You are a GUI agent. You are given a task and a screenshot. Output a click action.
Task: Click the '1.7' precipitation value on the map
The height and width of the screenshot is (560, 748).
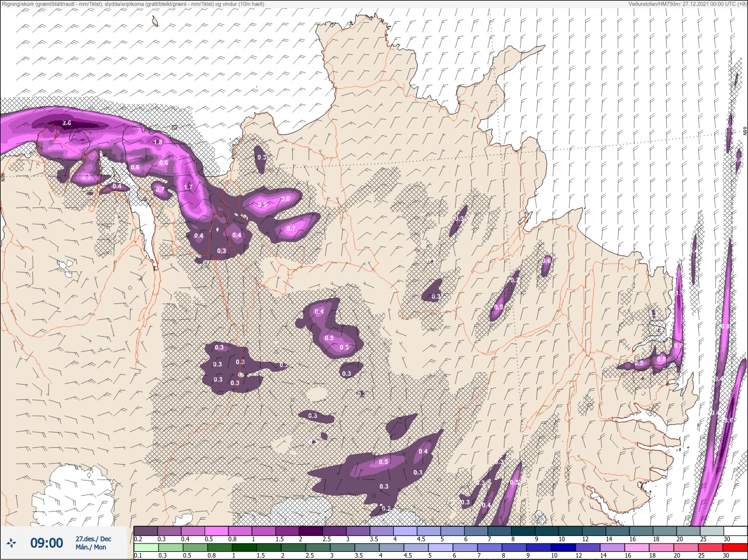tap(188, 187)
